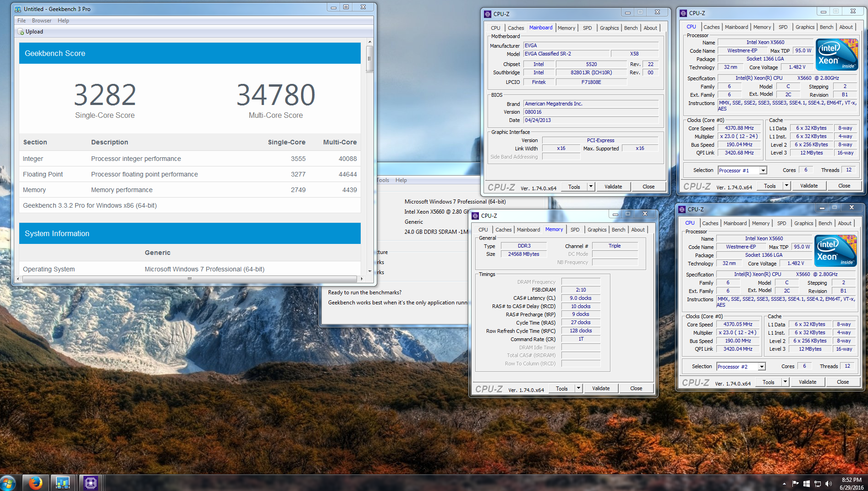Viewport: 868px width, 491px height.
Task: Switch to Geekbench via its taskbar icon
Action: click(62, 483)
